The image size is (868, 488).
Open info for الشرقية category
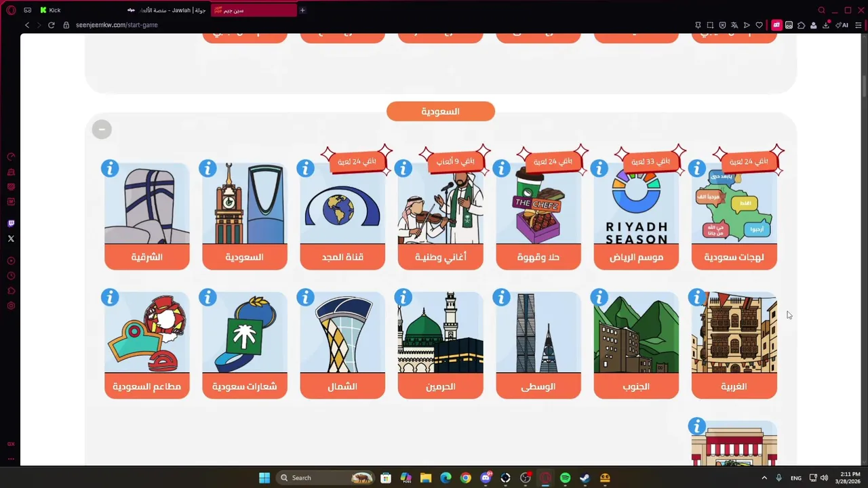110,168
